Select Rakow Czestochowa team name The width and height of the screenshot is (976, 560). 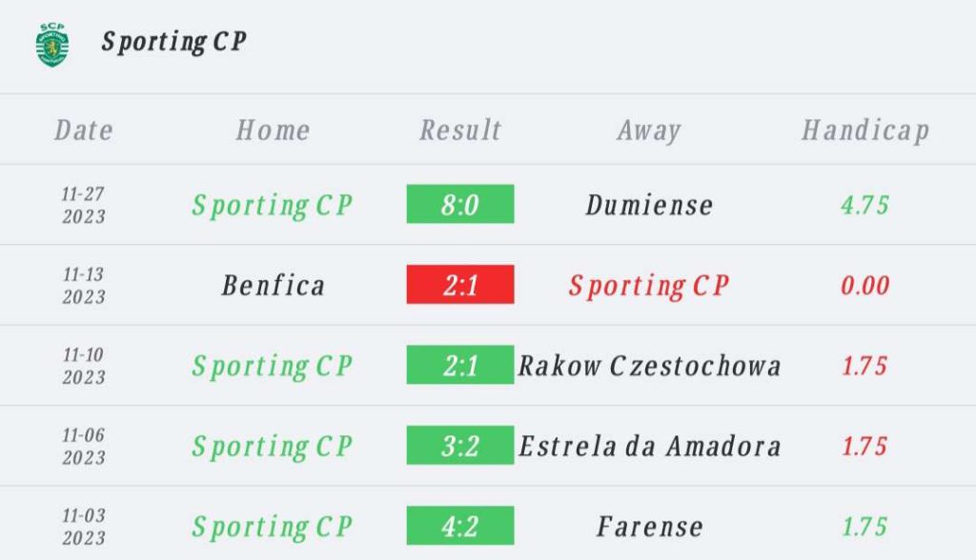coord(649,366)
